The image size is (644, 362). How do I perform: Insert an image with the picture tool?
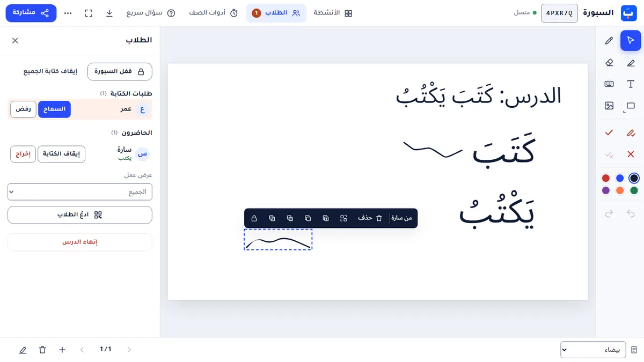point(609,106)
